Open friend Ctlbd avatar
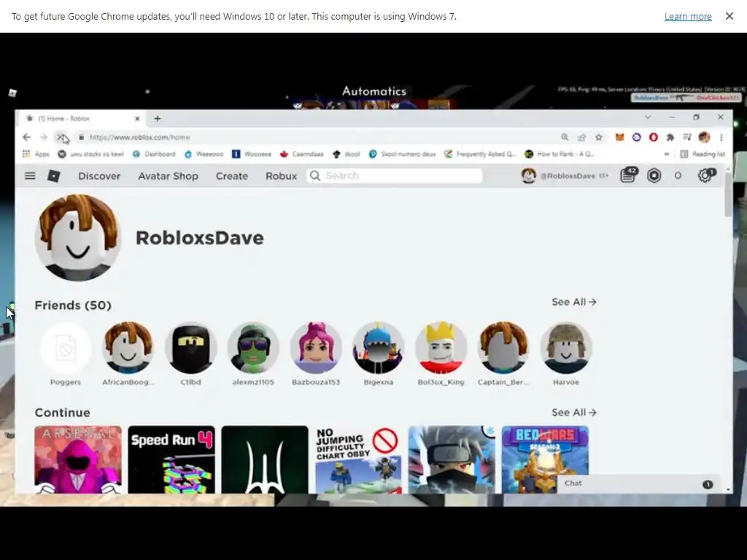 [x=190, y=348]
